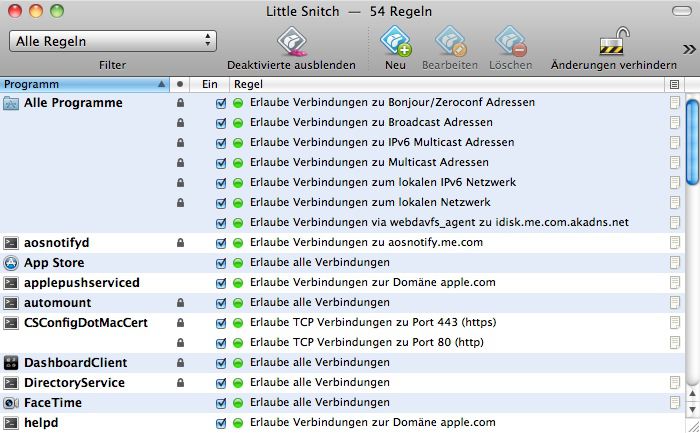700x433 pixels.
Task: Click the applepushserviced terminal icon
Action: tap(11, 283)
